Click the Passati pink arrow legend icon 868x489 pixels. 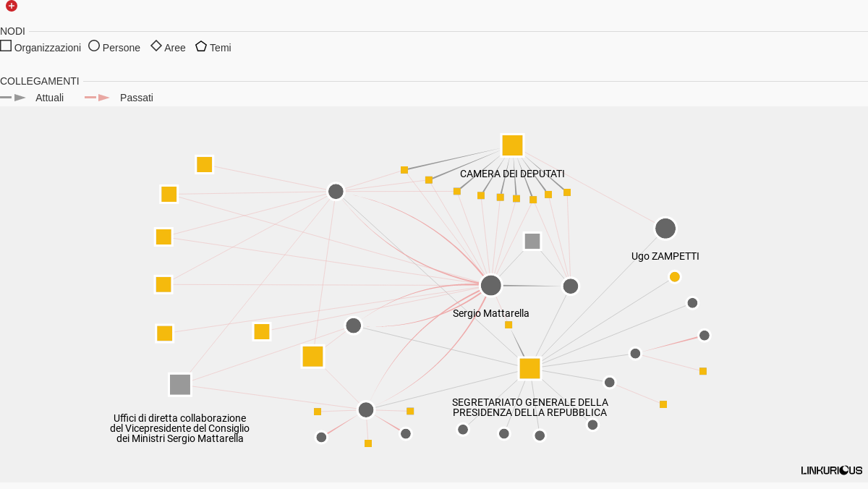pos(98,97)
